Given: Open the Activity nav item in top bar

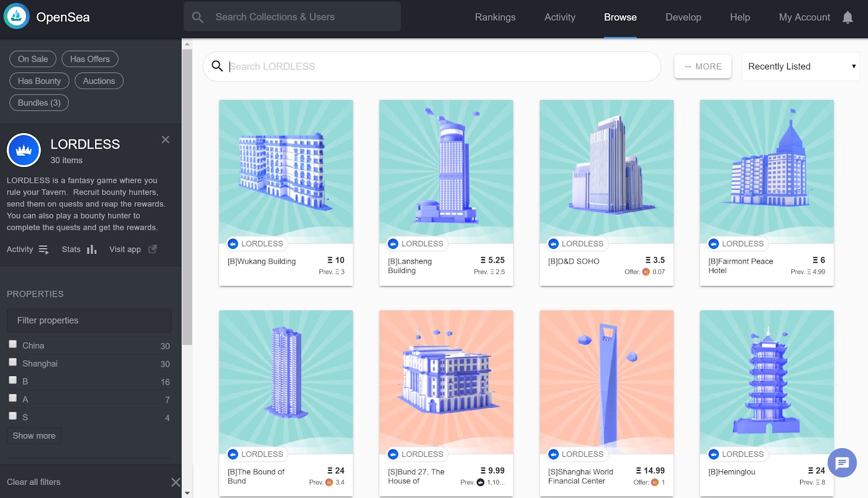Looking at the screenshot, I should pyautogui.click(x=560, y=17).
